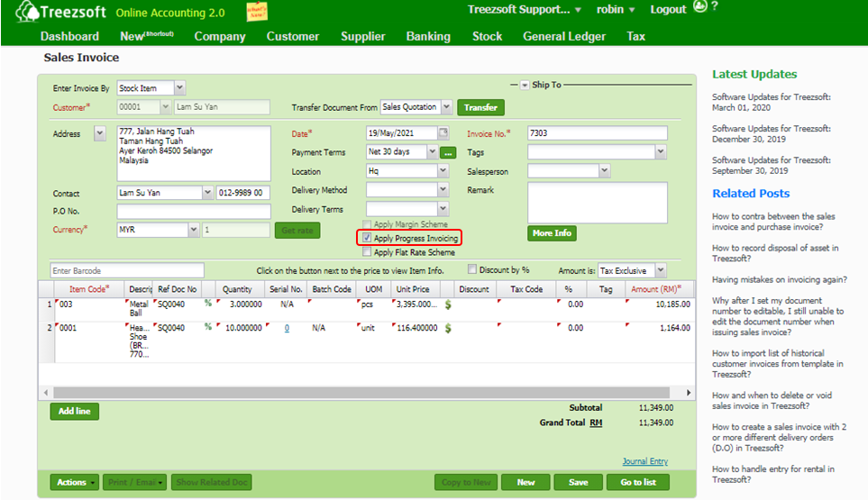Click the horizontal scrollbar right arrow
This screenshot has height=500, width=868.
coord(688,393)
